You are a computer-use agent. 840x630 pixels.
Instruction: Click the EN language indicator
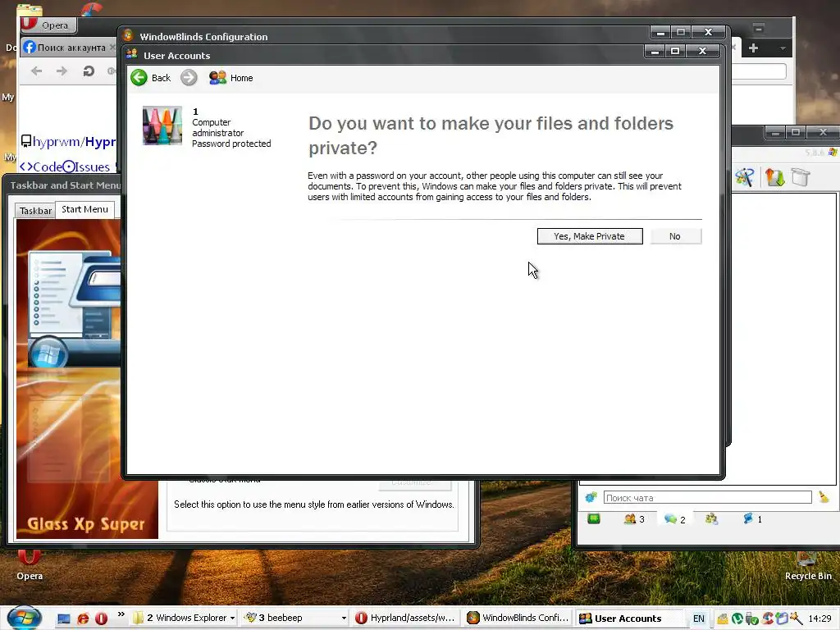tap(699, 619)
